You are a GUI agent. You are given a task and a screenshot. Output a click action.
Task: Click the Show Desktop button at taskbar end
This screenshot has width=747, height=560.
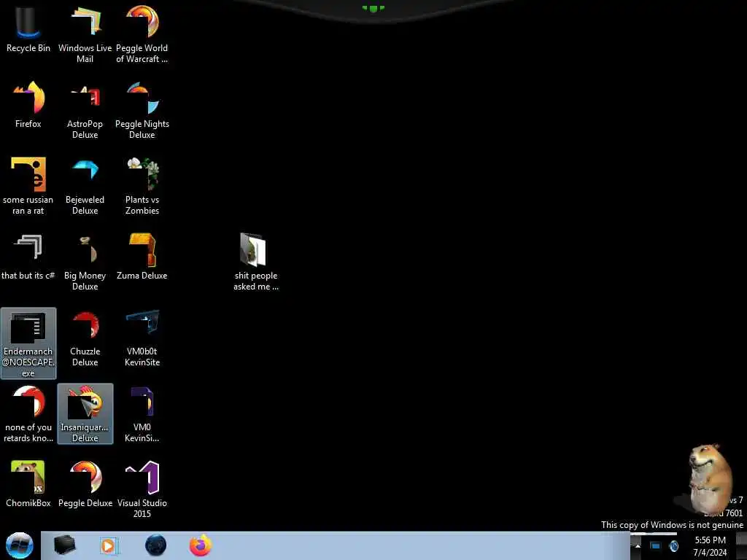[x=742, y=546]
